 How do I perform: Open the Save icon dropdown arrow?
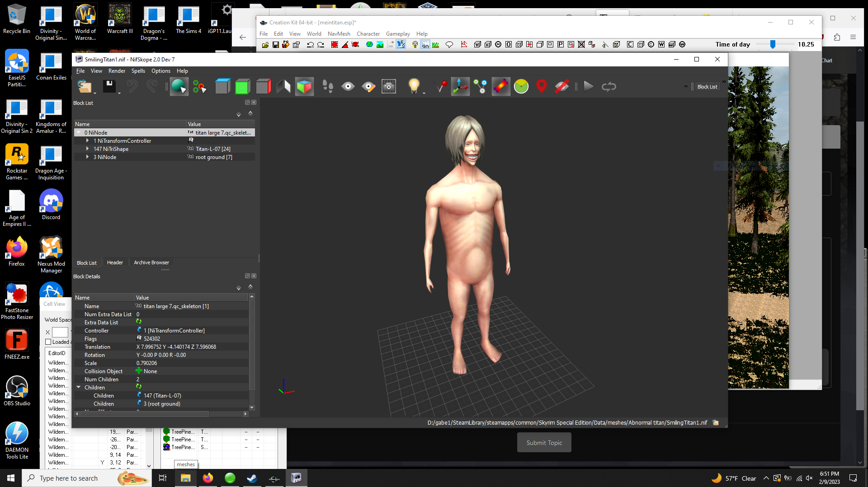(119, 93)
